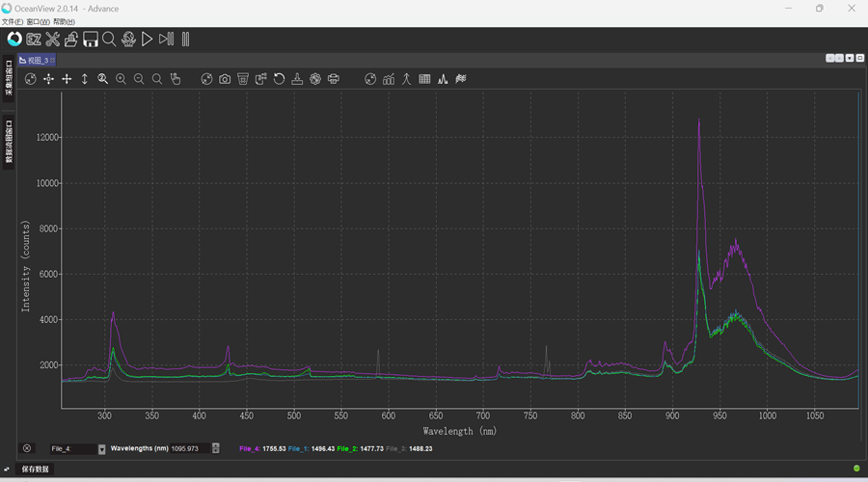The image size is (868, 482).
Task: Select the hand pan tool
Action: click(176, 79)
